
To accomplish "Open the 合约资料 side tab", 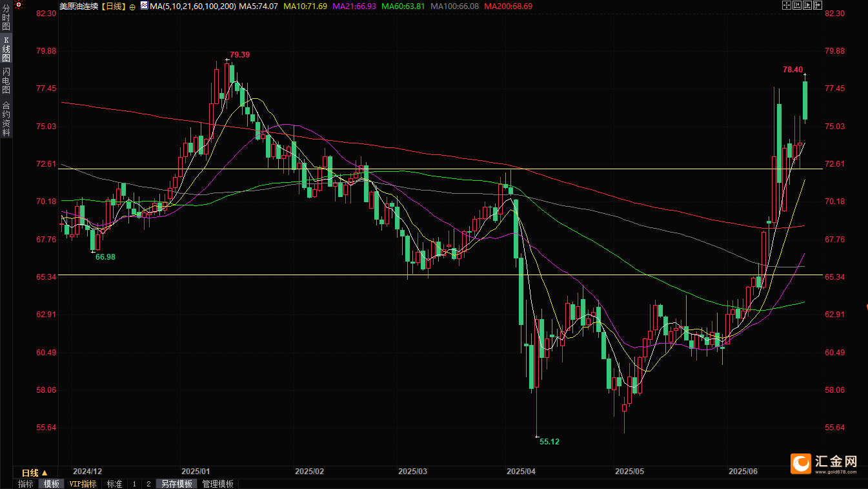I will tap(6, 118).
